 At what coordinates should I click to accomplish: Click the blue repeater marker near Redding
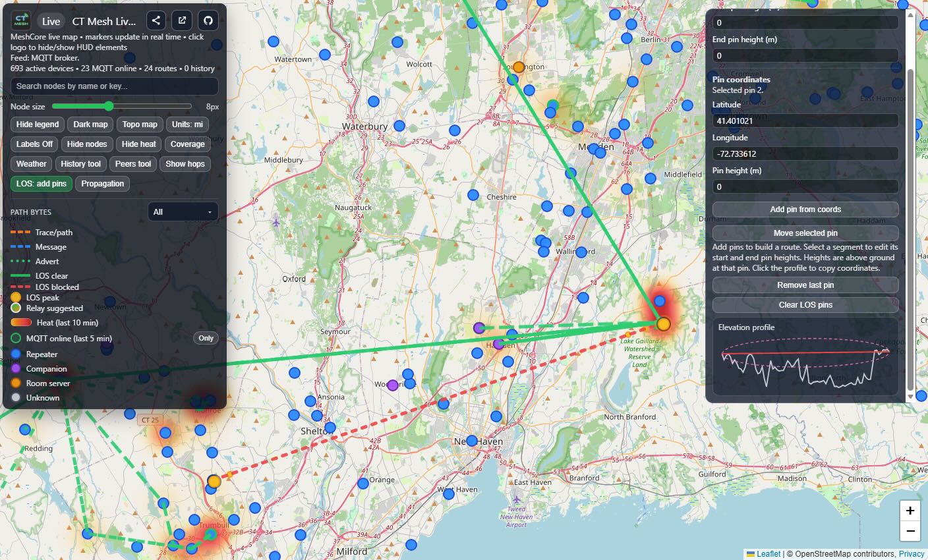pos(25,430)
